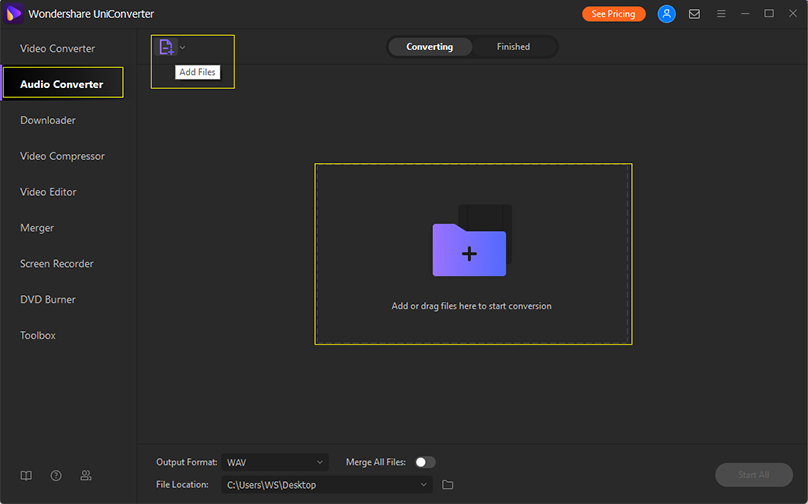Click the purple folder add icon

pos(469,250)
